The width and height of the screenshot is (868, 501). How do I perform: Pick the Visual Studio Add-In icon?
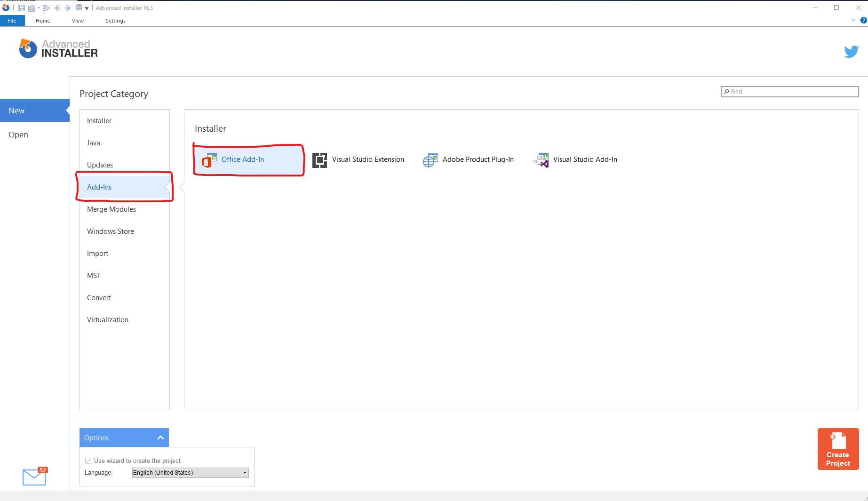[541, 160]
